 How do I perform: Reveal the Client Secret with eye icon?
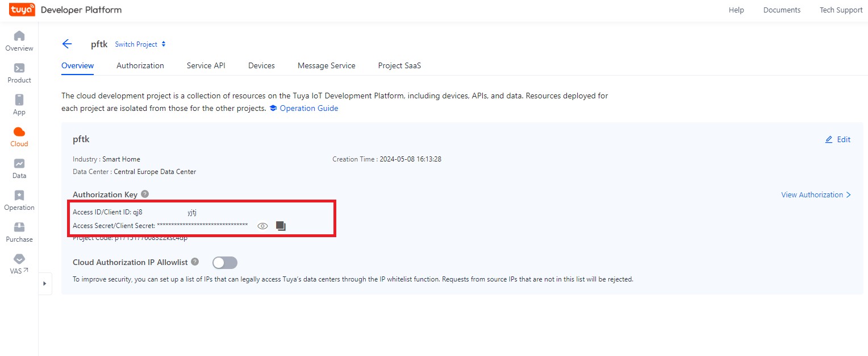(262, 226)
